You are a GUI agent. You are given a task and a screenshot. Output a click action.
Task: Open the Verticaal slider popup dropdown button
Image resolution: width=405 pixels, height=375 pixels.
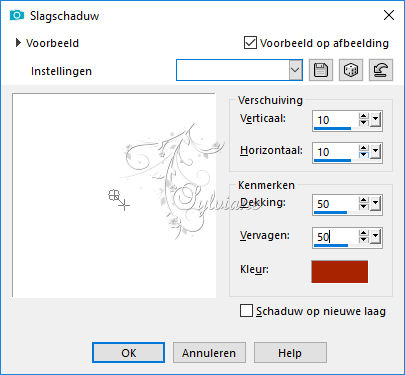[x=375, y=120]
